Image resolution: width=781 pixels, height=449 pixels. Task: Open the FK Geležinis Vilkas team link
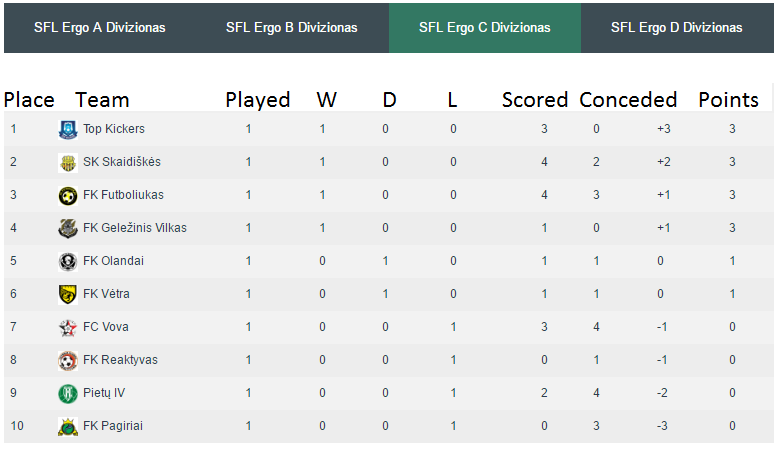134,228
